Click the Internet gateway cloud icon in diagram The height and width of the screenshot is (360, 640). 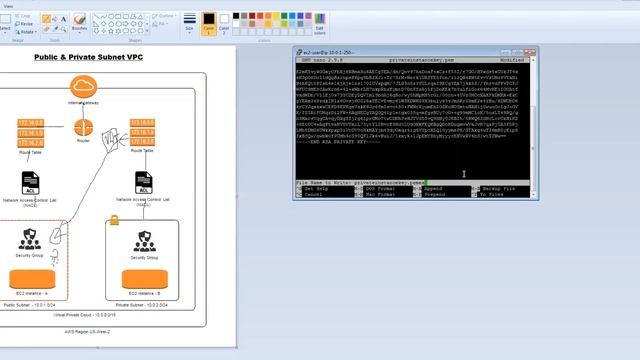pyautogui.click(x=83, y=86)
